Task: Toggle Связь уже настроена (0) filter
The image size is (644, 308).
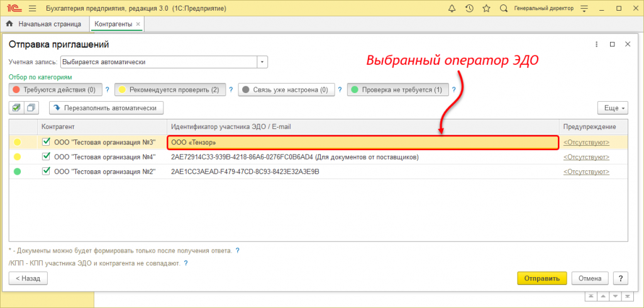Action: pos(286,89)
